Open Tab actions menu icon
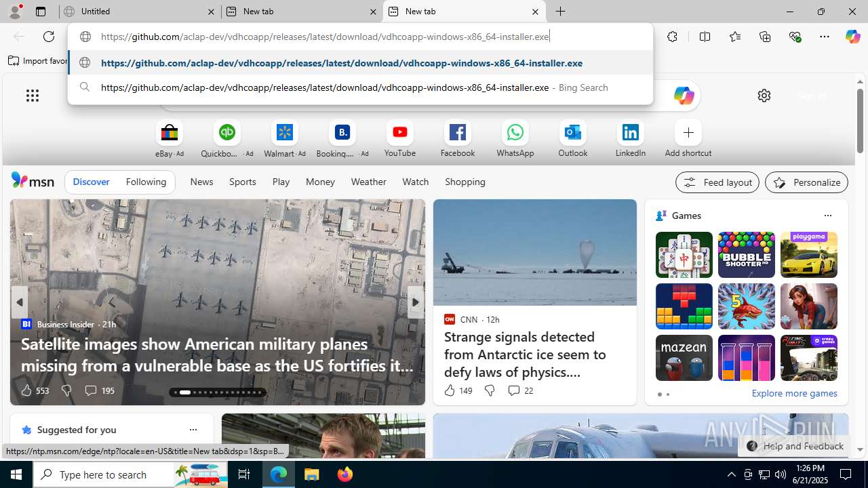Image resolution: width=868 pixels, height=488 pixels. pos(41,12)
